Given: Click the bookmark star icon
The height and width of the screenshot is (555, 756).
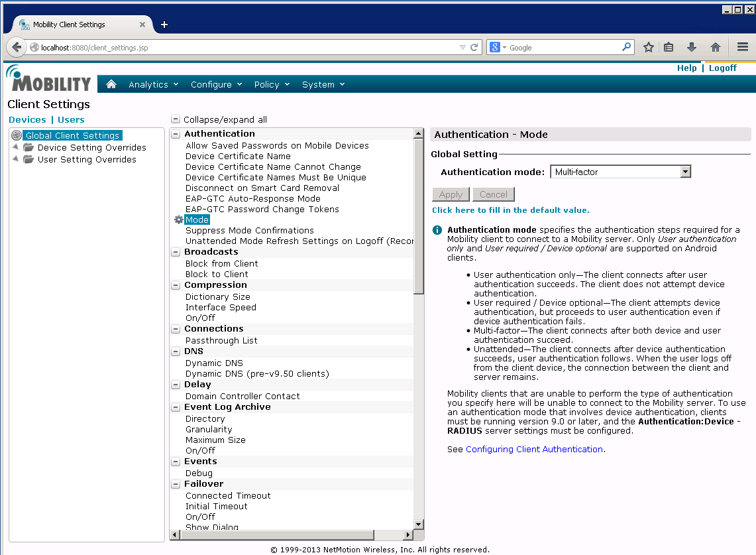Looking at the screenshot, I should click(x=649, y=48).
